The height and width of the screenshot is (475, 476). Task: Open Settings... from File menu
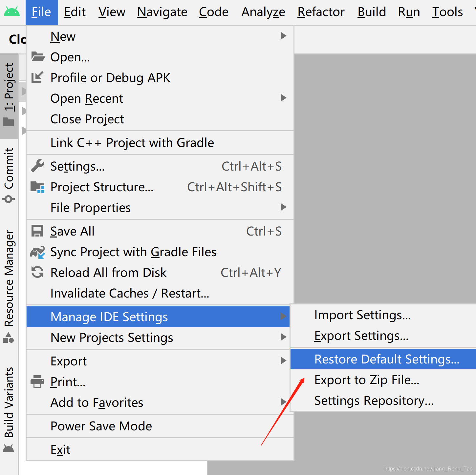click(x=160, y=166)
